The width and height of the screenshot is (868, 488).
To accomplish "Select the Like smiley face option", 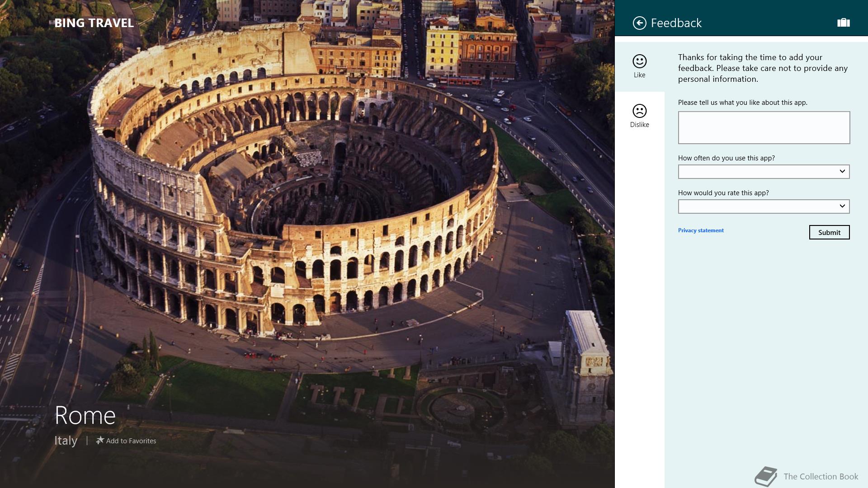I will [x=639, y=66].
